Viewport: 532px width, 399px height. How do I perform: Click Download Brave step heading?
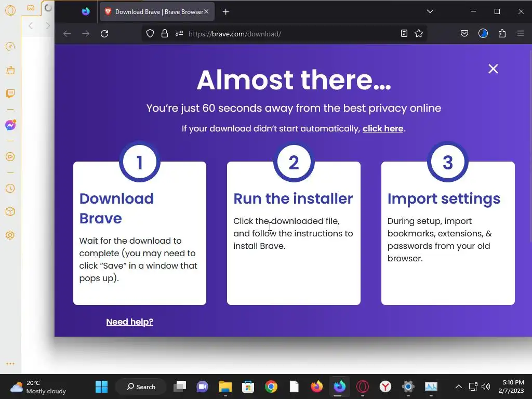116,208
